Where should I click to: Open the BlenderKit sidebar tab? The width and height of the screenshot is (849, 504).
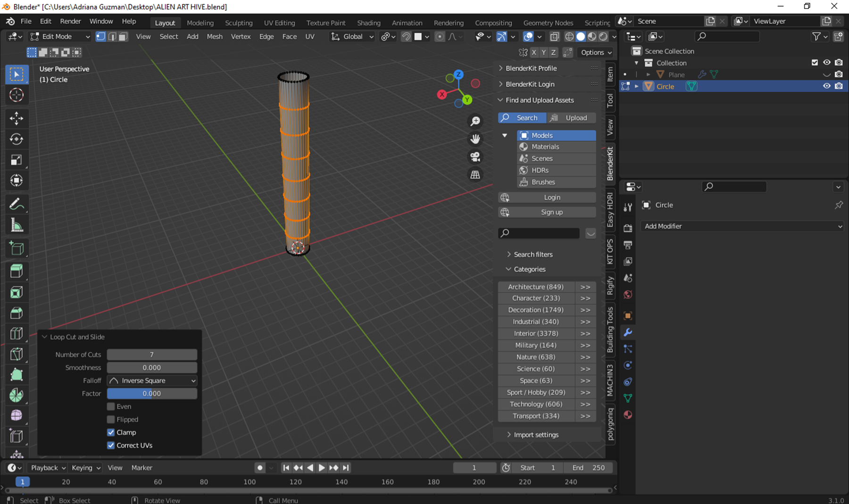tap(610, 163)
